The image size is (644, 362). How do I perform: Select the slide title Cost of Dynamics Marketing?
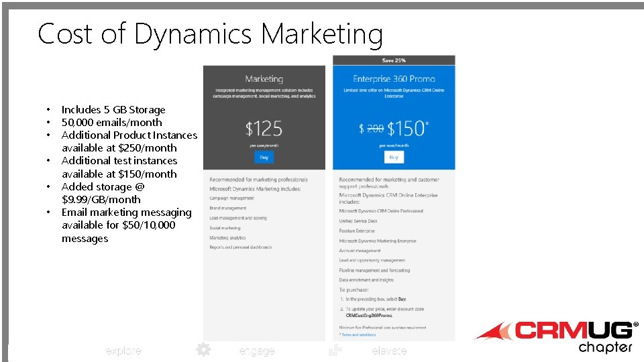(211, 34)
